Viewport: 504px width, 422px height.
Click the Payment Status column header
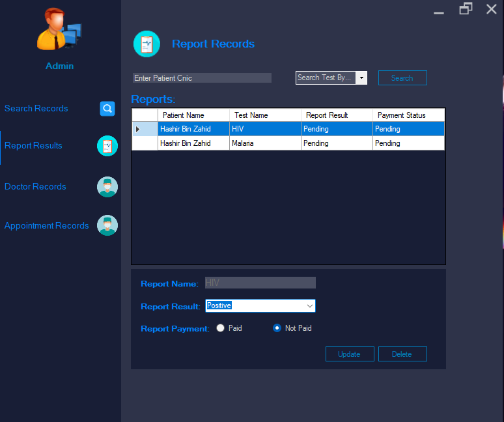click(x=408, y=115)
